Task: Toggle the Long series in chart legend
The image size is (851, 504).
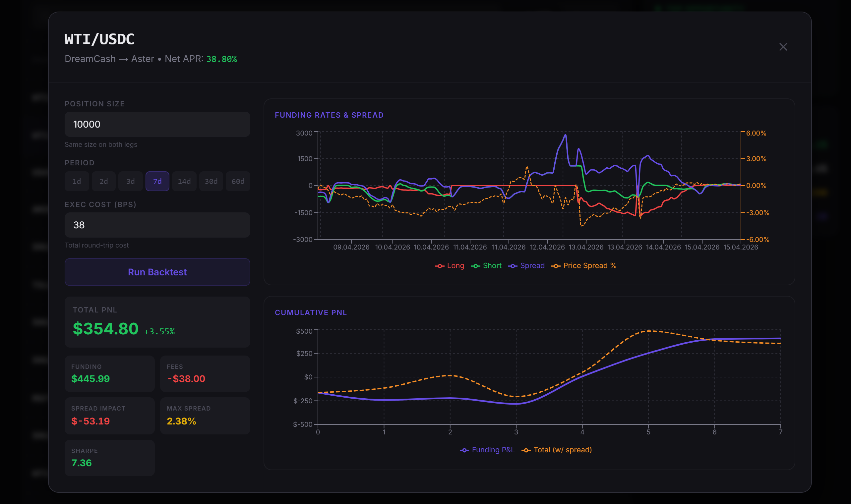Action: click(x=450, y=265)
